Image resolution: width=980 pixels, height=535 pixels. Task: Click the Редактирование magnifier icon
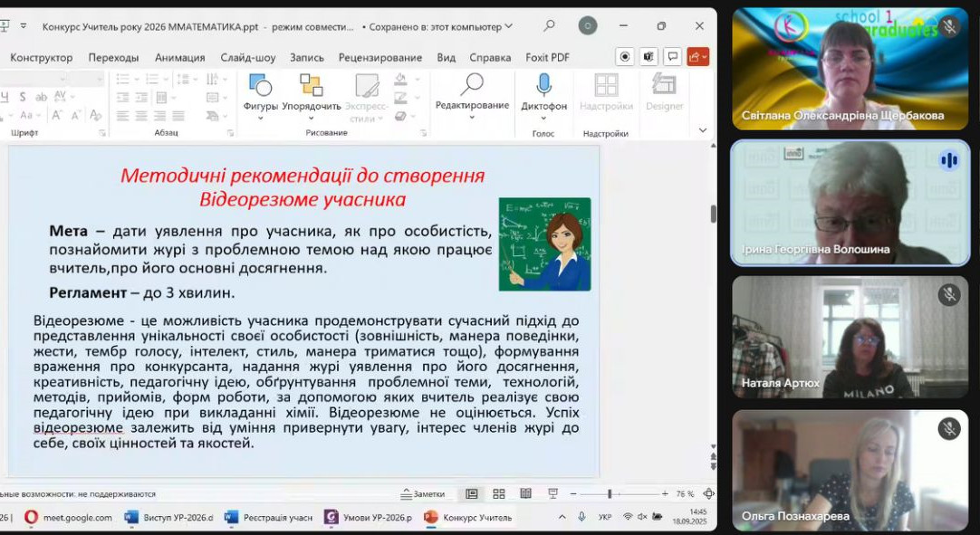pyautogui.click(x=472, y=84)
